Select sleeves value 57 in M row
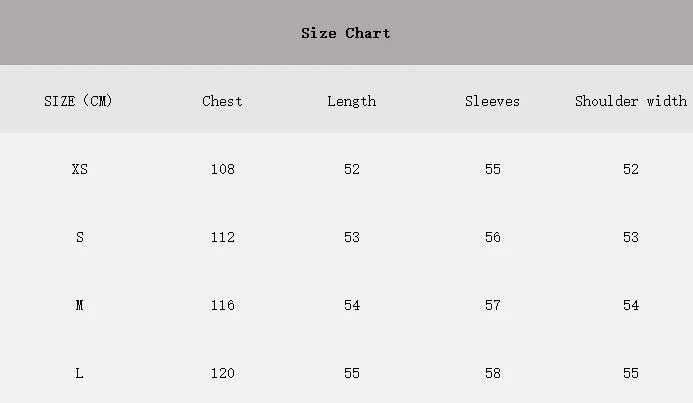The height and width of the screenshot is (403, 693). pos(493,305)
